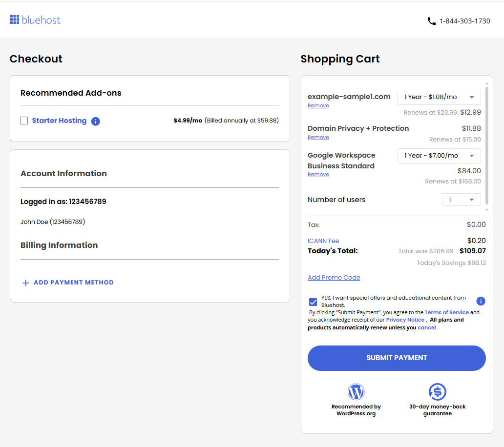Click the Renews at $168.00 text
This screenshot has width=504, height=447.
tap(453, 182)
